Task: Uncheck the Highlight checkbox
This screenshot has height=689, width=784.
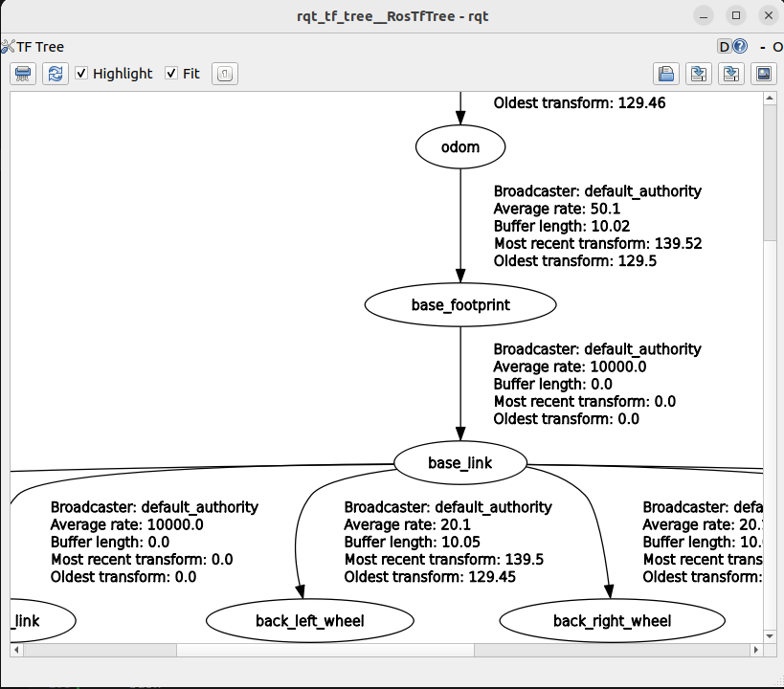Action: coord(82,74)
